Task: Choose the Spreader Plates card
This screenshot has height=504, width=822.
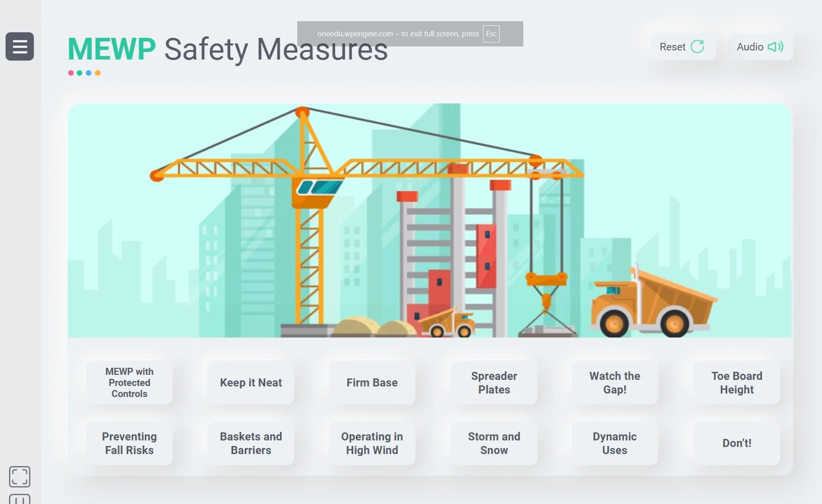Action: 494,383
